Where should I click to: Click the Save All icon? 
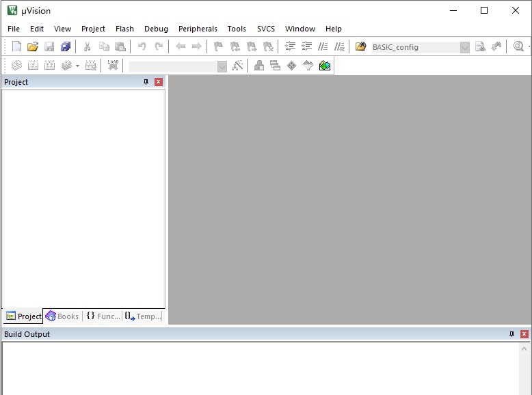66,46
